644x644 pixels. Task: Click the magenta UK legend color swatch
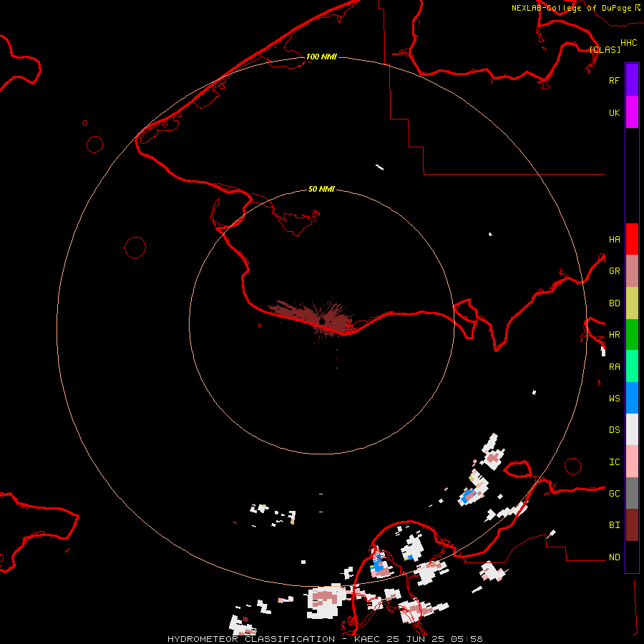click(x=632, y=112)
